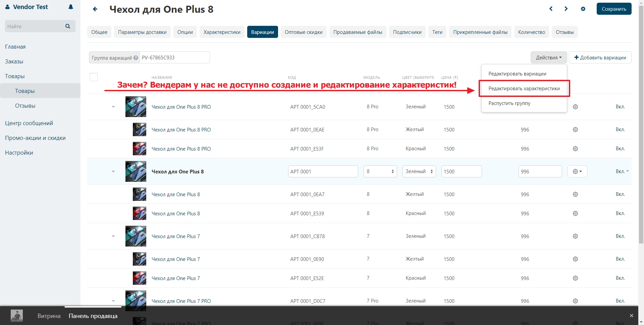The width and height of the screenshot is (644, 325).
Task: Click the search magnifier icon
Action: pos(68,26)
